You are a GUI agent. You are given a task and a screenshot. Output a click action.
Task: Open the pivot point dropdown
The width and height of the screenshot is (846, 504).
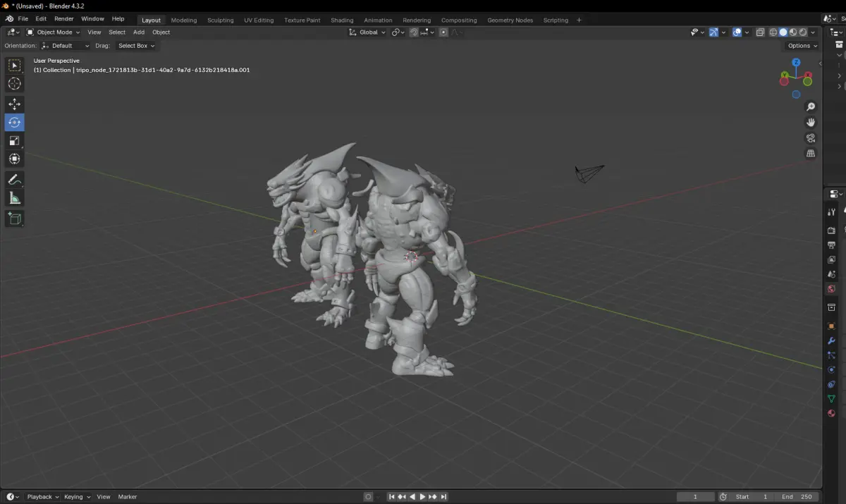point(398,32)
